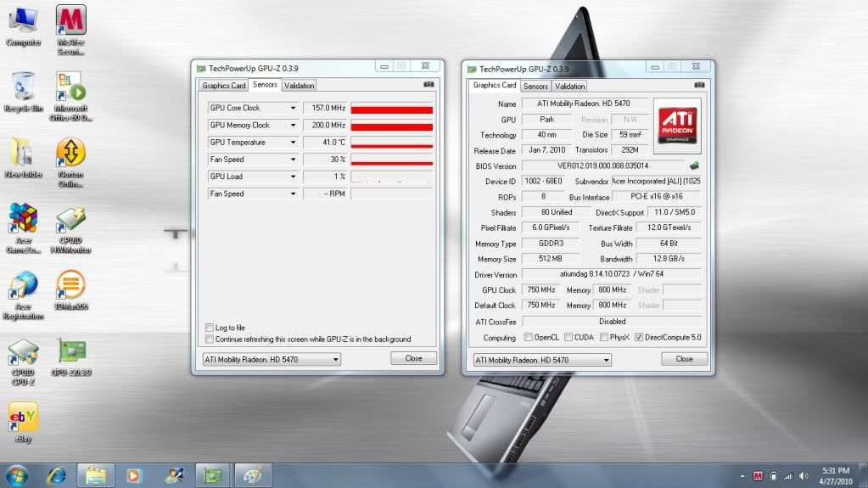Screen dimensions: 868x488
Task: Click screenshot camera icon in Graphics Card window
Action: [x=699, y=86]
